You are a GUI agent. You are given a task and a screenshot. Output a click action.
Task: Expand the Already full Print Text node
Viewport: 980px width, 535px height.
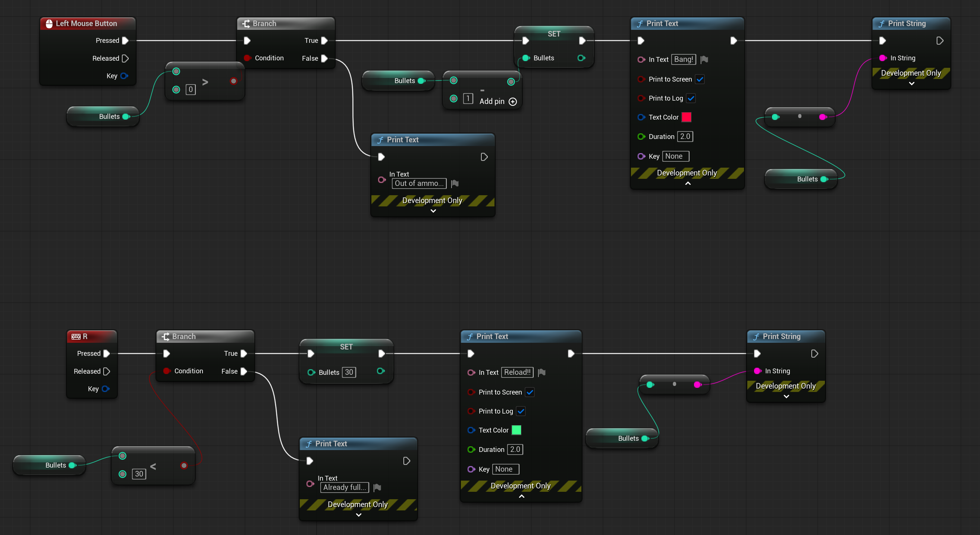pyautogui.click(x=358, y=515)
